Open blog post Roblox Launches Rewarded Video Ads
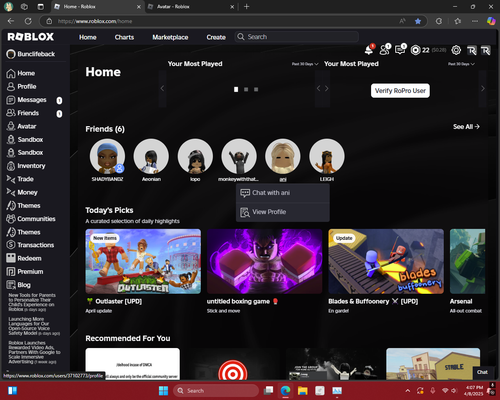This screenshot has width=500, height=400. pos(34,352)
